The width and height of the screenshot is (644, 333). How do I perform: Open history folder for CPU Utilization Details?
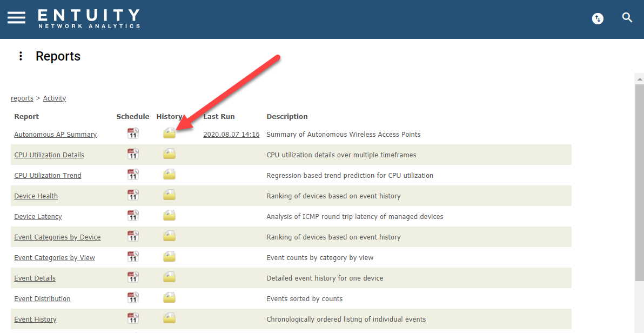tap(169, 154)
